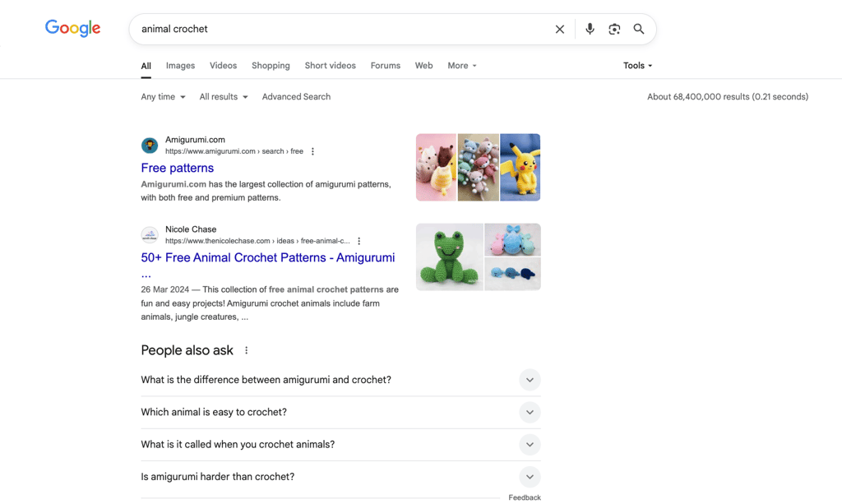Switch to the Shopping tab
This screenshot has height=504, width=842.
[271, 66]
